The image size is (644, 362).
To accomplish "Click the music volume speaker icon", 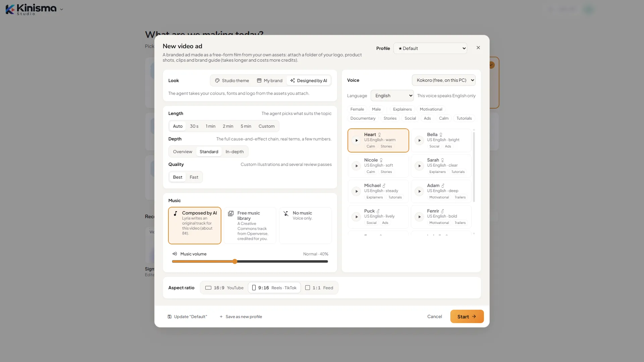I will 174,254.
